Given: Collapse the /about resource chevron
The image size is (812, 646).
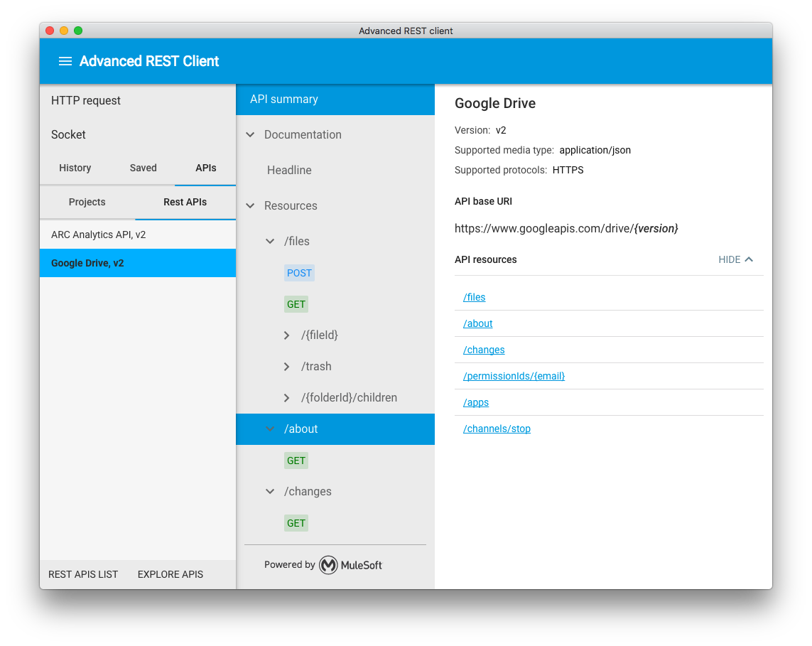Looking at the screenshot, I should click(x=270, y=429).
